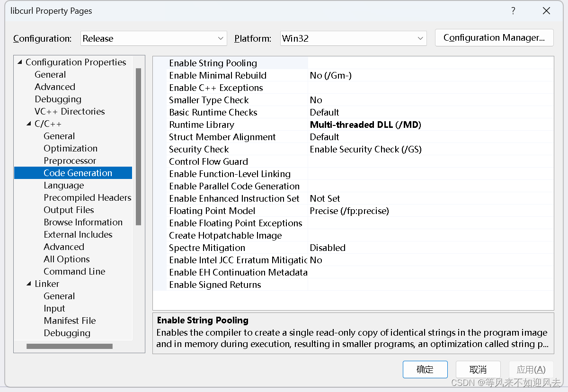Open the External Includes page
Screen dimensions: 568x392
[78, 234]
